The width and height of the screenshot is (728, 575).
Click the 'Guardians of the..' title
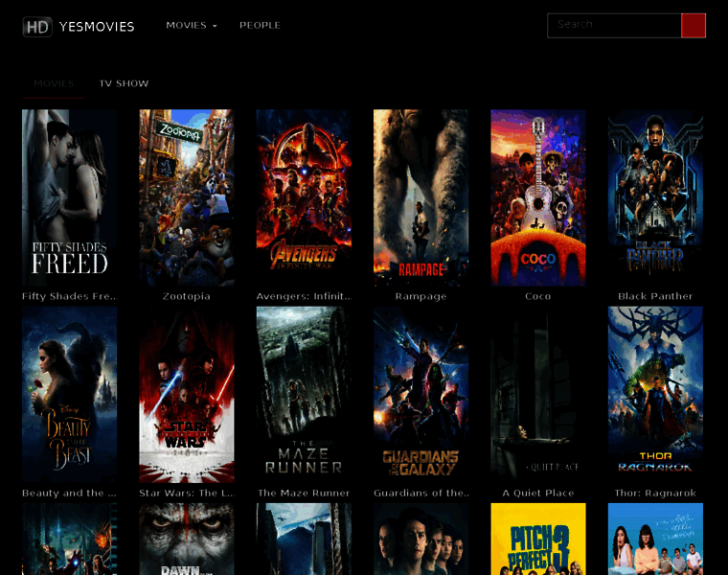click(x=421, y=494)
